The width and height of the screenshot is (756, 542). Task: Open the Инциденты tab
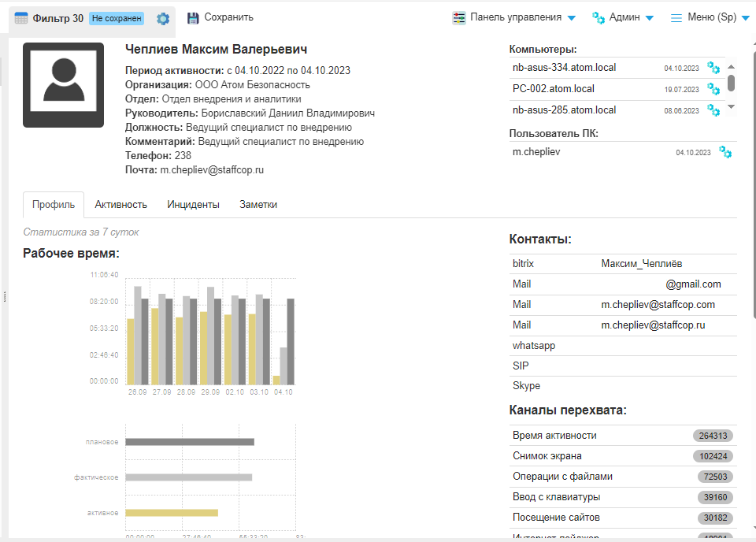point(193,205)
